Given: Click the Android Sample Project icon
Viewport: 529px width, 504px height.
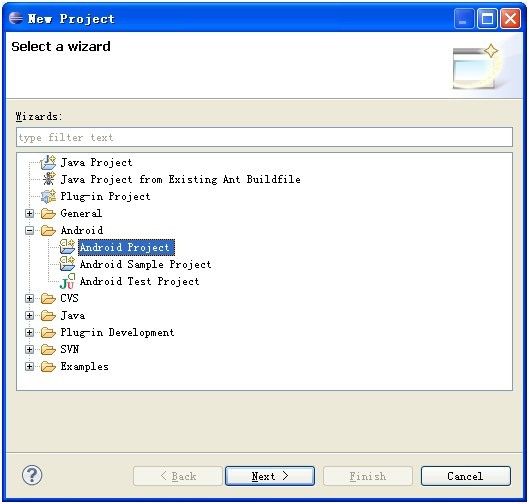Looking at the screenshot, I should coord(67,264).
